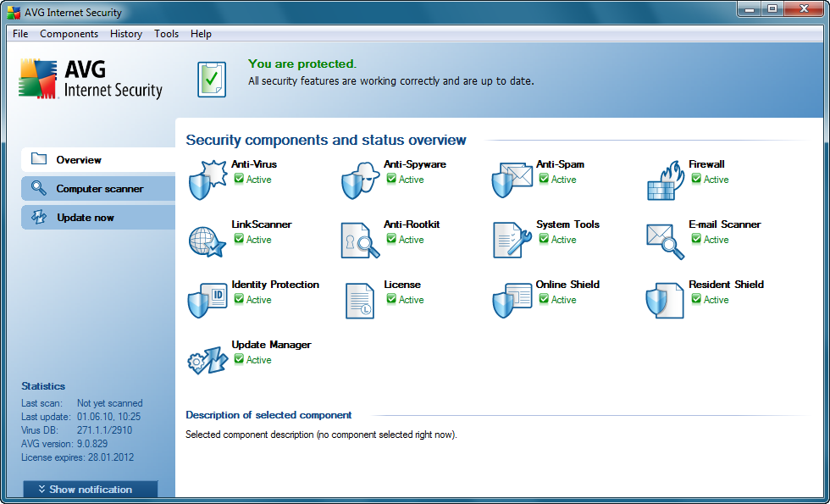The width and height of the screenshot is (830, 504).
Task: Open the E-mail Scanner icon
Action: (665, 240)
